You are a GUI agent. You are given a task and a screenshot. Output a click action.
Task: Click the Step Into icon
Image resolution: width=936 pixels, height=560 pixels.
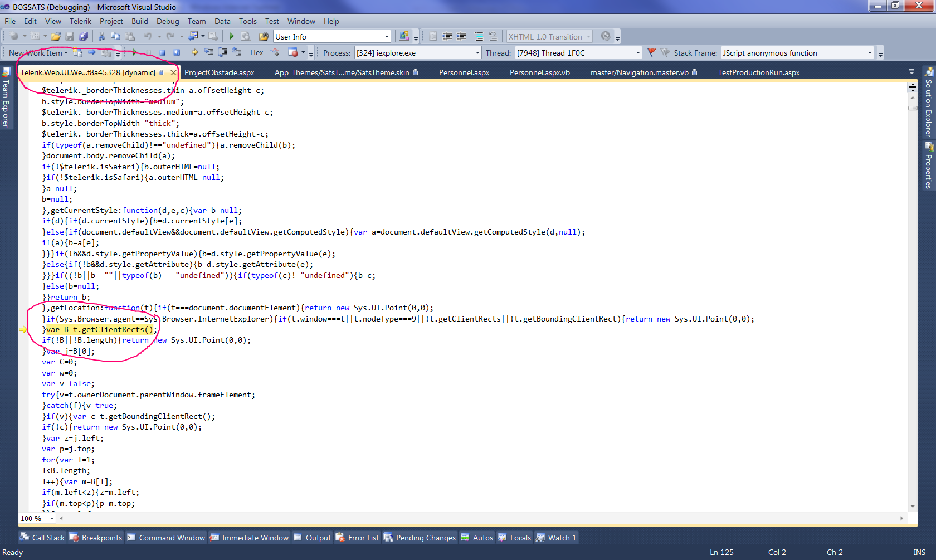point(208,52)
